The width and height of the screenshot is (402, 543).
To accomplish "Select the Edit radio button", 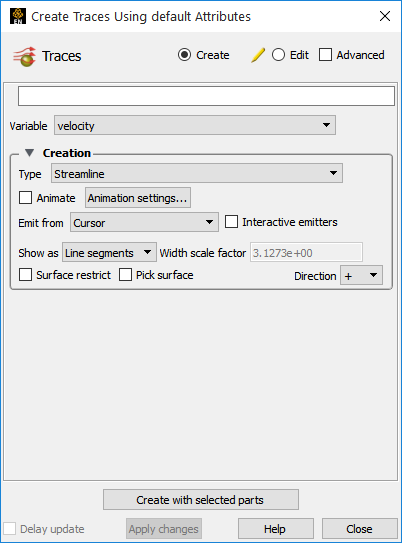I will (278, 55).
